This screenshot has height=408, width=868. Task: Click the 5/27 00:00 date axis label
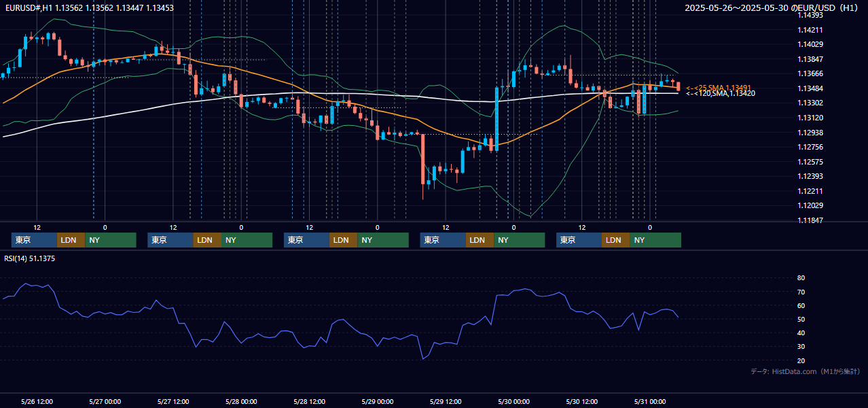pos(105,401)
